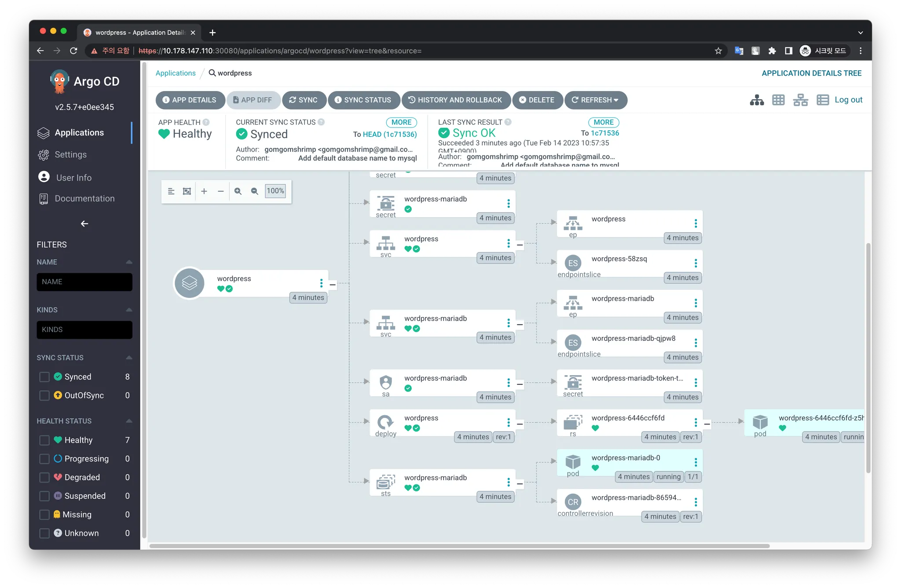Open the network view icon

[800, 100]
